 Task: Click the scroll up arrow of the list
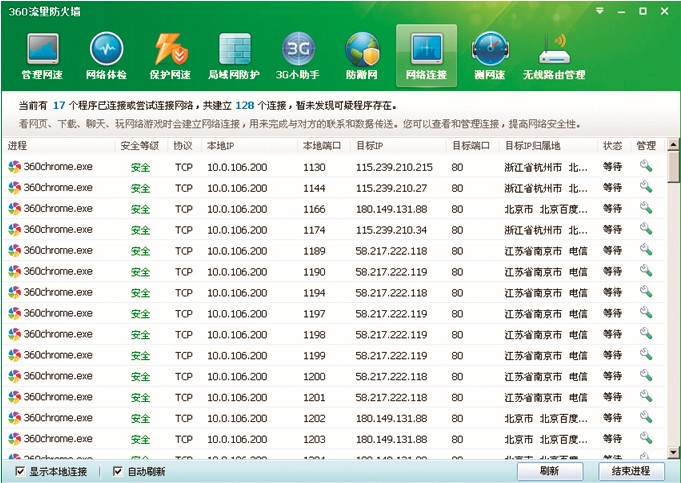click(674, 144)
